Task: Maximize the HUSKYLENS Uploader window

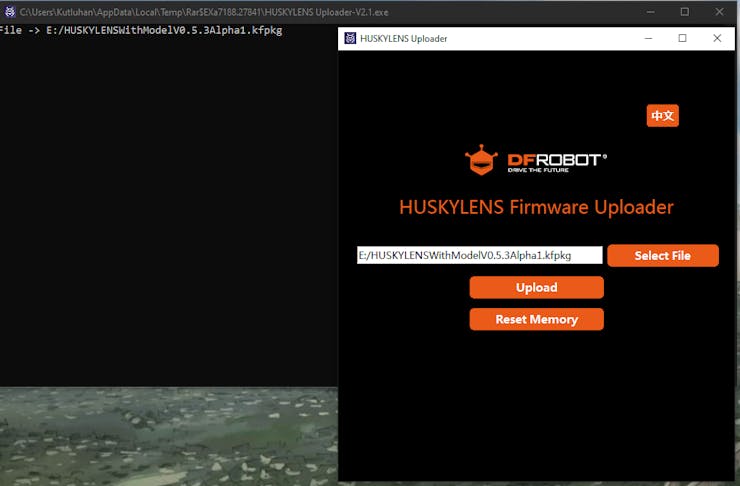Action: tap(682, 38)
